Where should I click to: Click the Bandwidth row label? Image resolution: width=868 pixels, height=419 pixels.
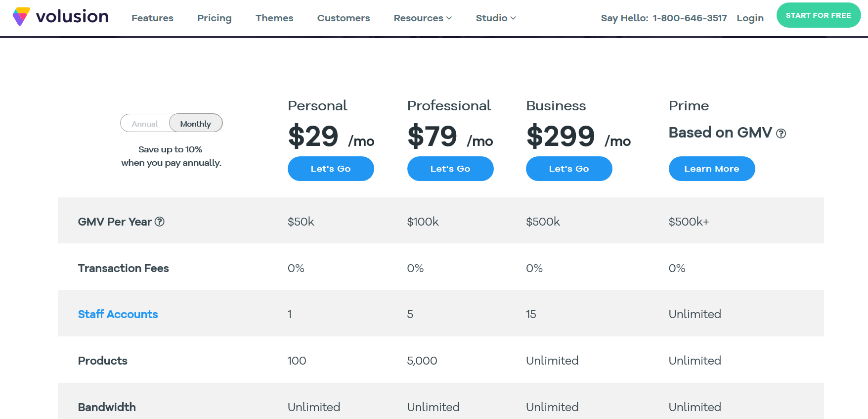(x=107, y=407)
